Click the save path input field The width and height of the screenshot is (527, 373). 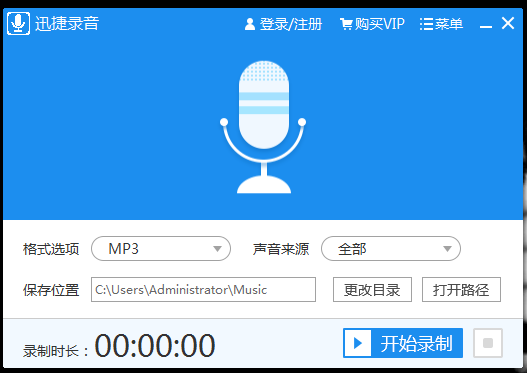[203, 290]
